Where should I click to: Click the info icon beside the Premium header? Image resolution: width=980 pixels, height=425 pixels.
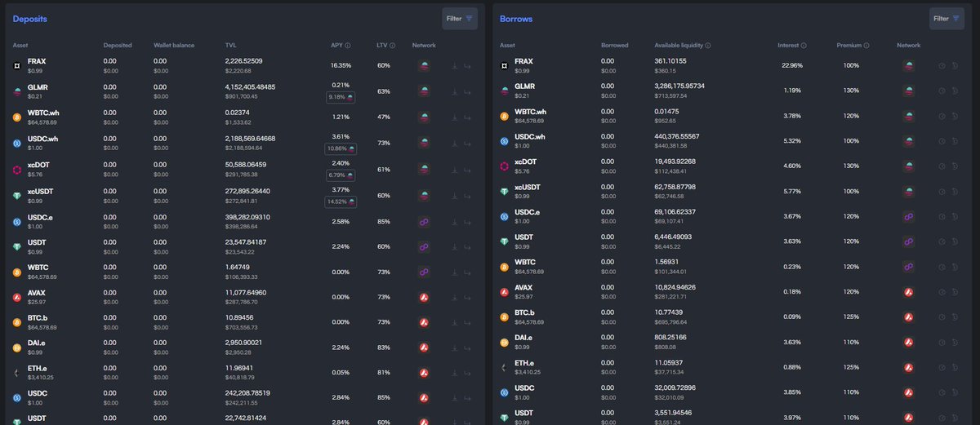866,46
